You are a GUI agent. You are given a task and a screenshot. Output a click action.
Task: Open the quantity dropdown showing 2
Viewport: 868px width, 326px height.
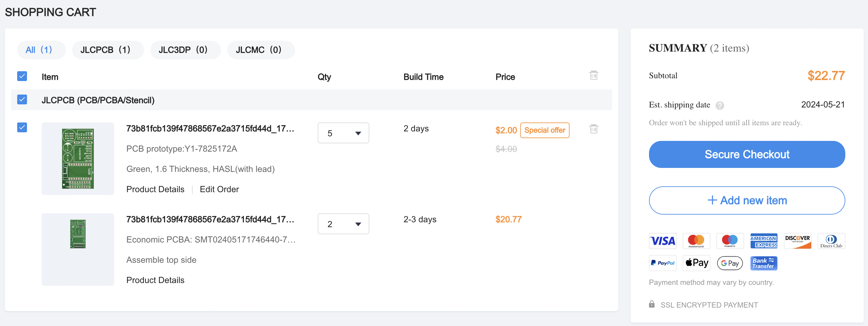pos(343,224)
